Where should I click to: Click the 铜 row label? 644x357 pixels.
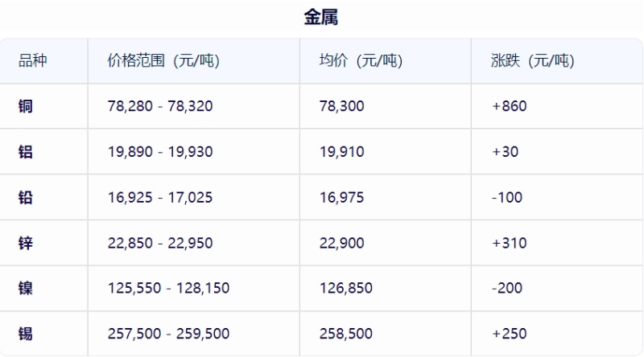(x=26, y=106)
